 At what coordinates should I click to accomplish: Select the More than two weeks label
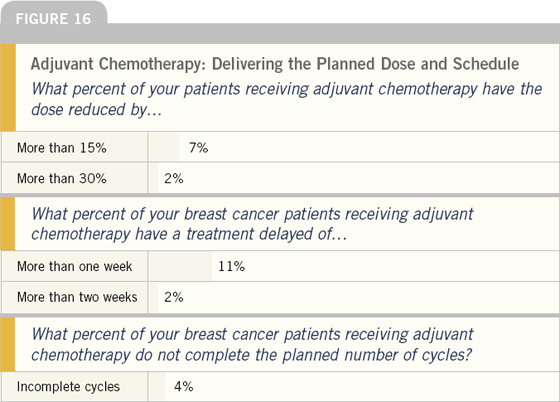pyautogui.click(x=77, y=297)
